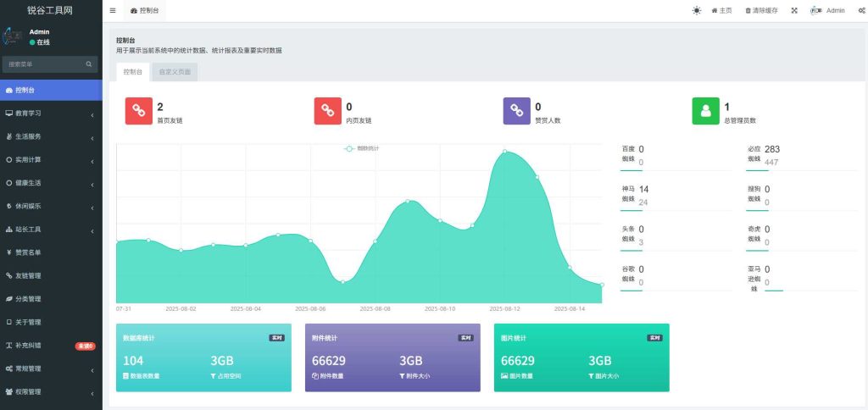Click the Admin avatar in the sidebar
The height and width of the screenshot is (410, 868).
pos(12,37)
